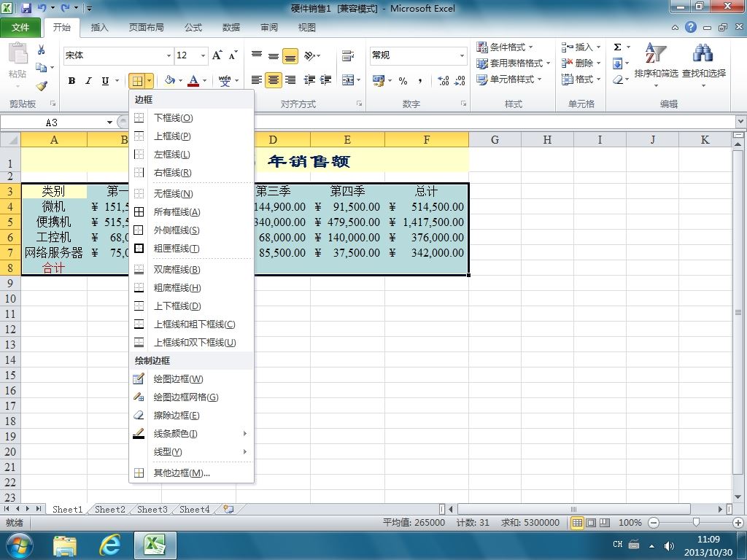Toggle center horizontal alignment
Viewport: 747px width, 560px height.
coord(274,80)
